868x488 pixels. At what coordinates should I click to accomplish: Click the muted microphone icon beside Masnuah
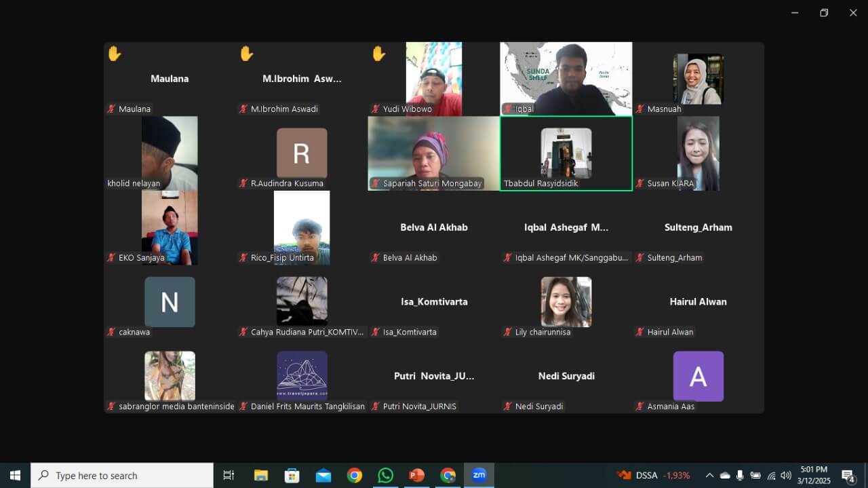(640, 109)
